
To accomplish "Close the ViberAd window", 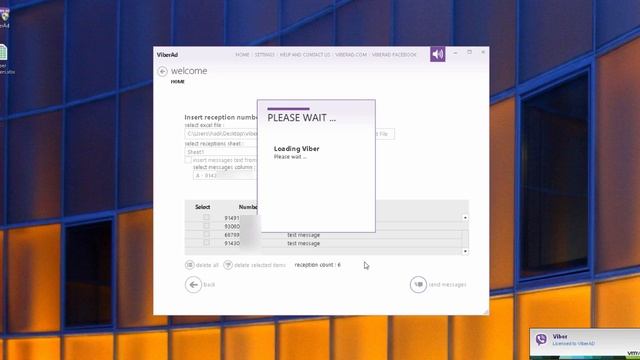I will point(483,52).
